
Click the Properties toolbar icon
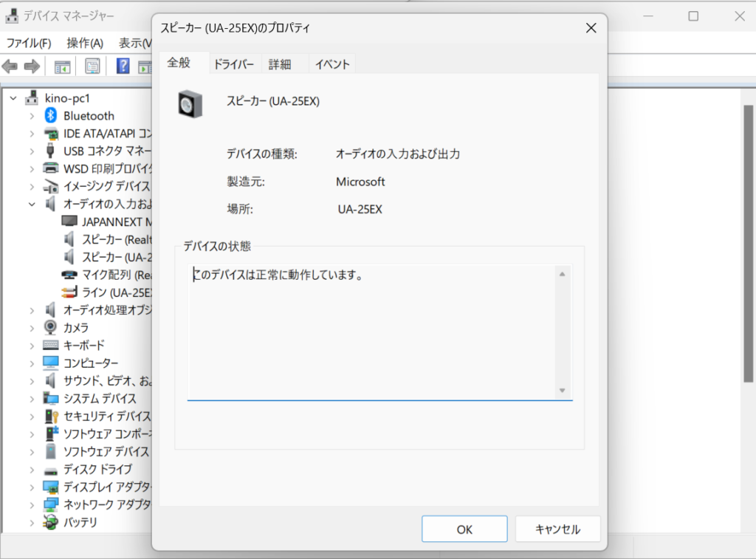click(x=92, y=66)
